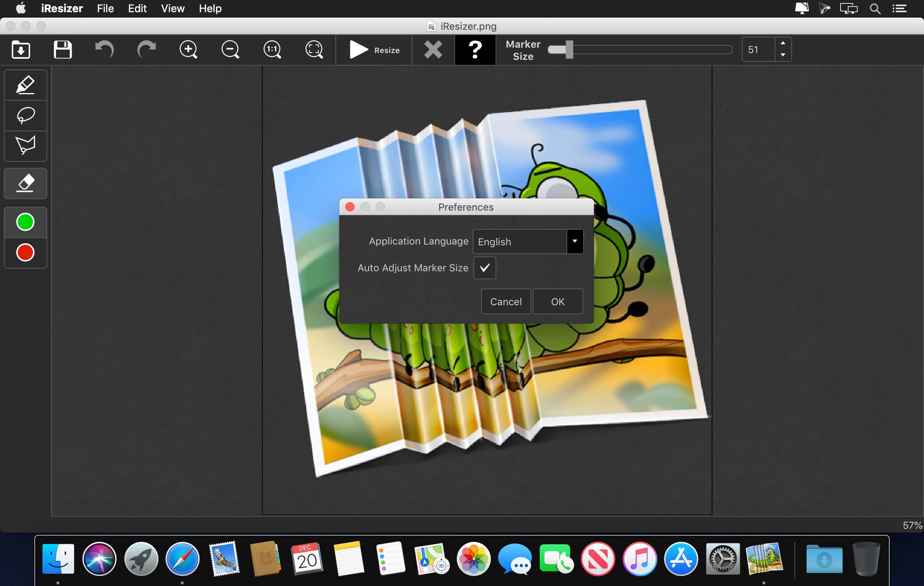Click the iResizer.png window title
The image size is (924, 586).
tap(468, 26)
